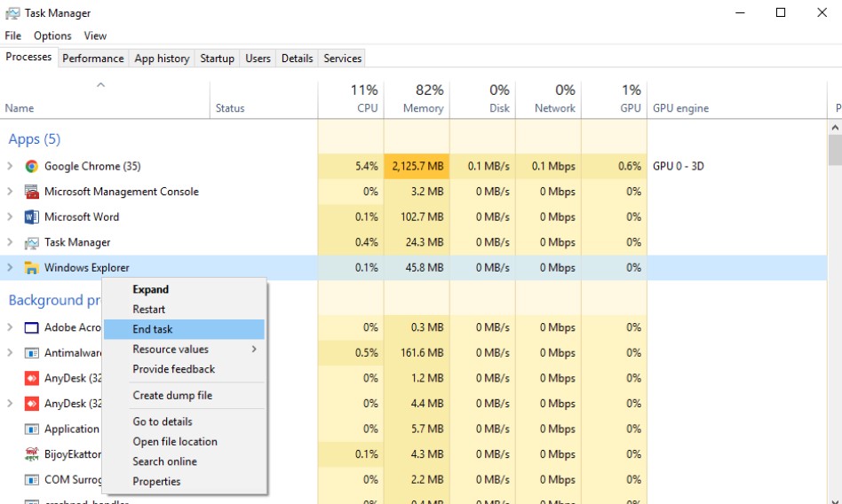Image resolution: width=842 pixels, height=504 pixels.
Task: Switch to the Details tab
Action: [297, 58]
